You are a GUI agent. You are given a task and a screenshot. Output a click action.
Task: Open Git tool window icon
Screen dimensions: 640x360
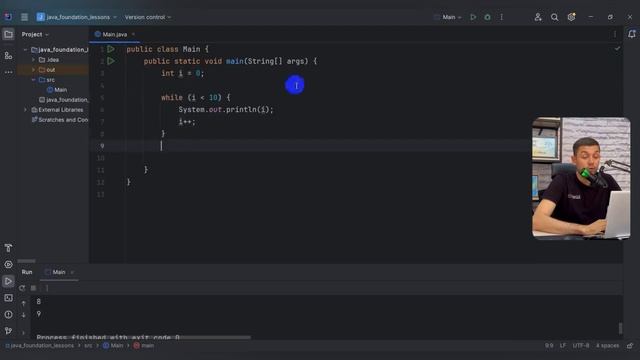click(8, 331)
